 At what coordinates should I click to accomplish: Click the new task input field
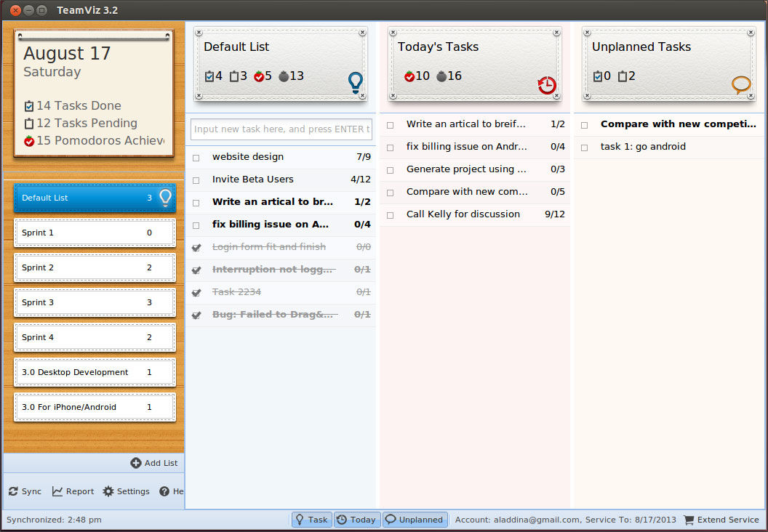point(281,129)
